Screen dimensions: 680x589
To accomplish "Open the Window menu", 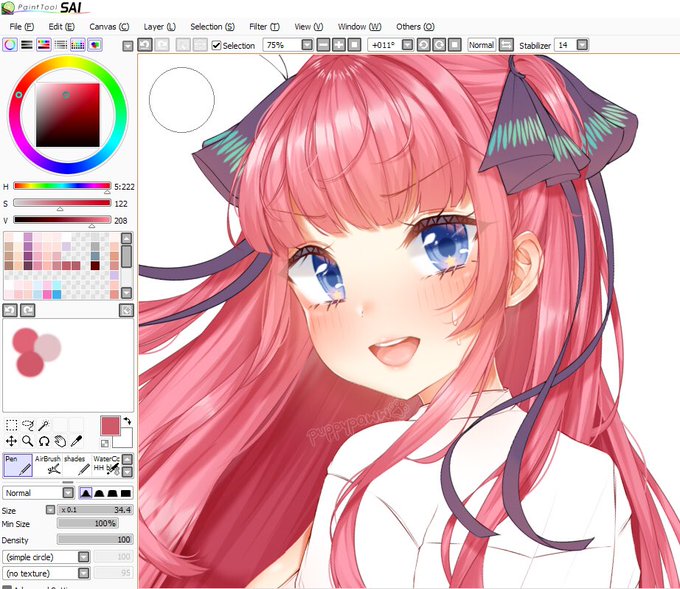I will [x=359, y=26].
